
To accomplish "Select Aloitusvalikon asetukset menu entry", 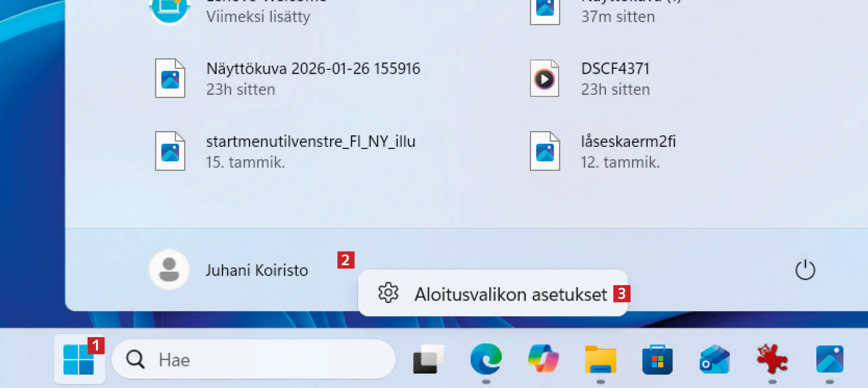I will tap(510, 294).
